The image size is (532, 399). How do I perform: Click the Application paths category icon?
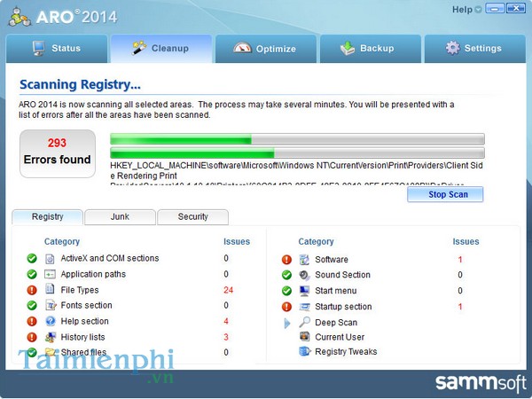click(51, 275)
